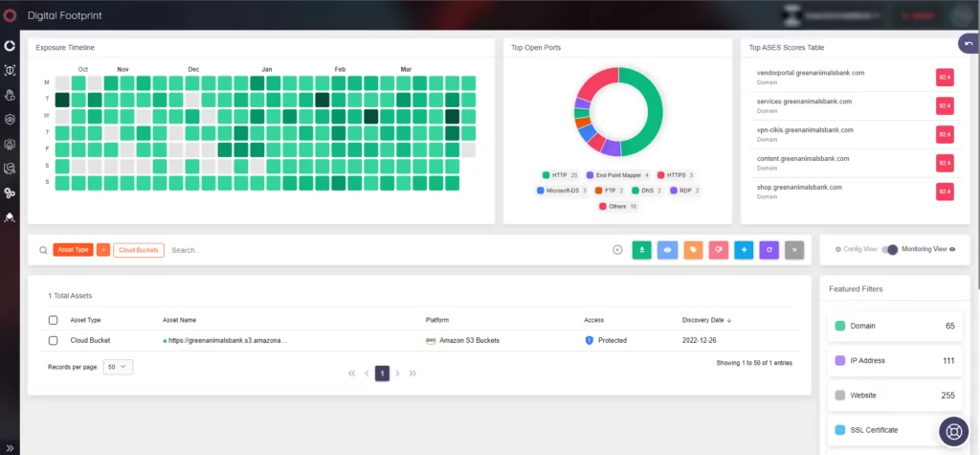The width and height of the screenshot is (980, 455).
Task: Open vendorportal.greenanimalsbank.com entry
Action: (810, 73)
